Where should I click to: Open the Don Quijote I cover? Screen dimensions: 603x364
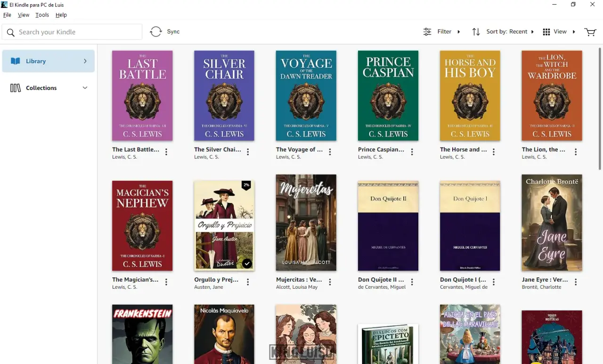tap(470, 226)
